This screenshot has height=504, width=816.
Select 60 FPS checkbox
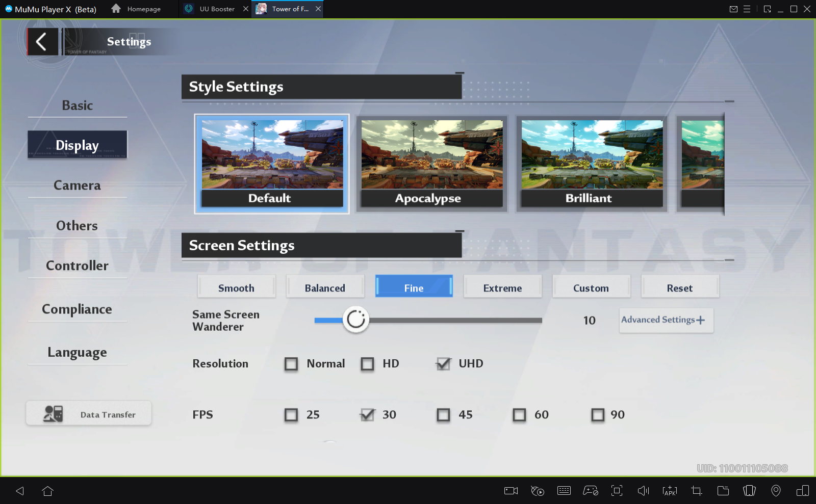pyautogui.click(x=519, y=415)
